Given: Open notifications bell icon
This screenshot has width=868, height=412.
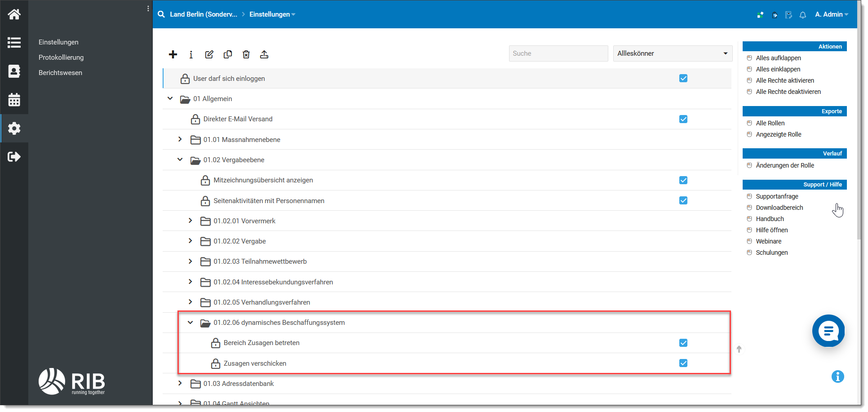Looking at the screenshot, I should [x=803, y=15].
